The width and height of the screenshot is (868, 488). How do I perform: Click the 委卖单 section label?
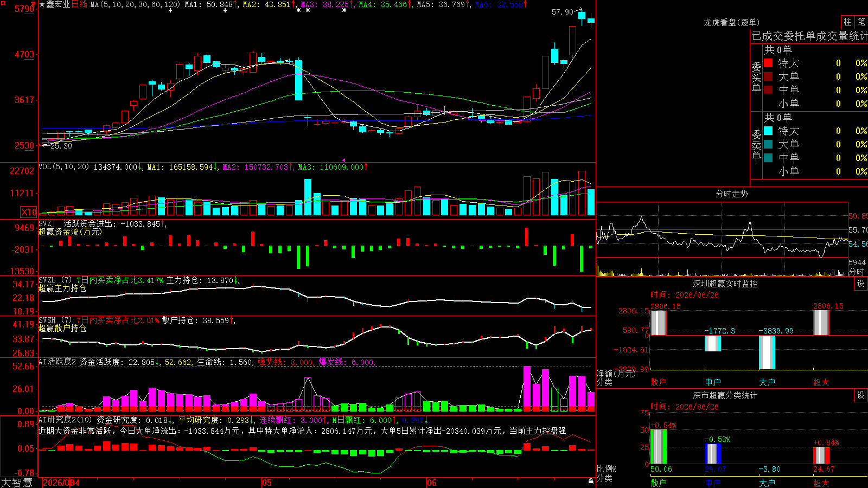(x=756, y=145)
